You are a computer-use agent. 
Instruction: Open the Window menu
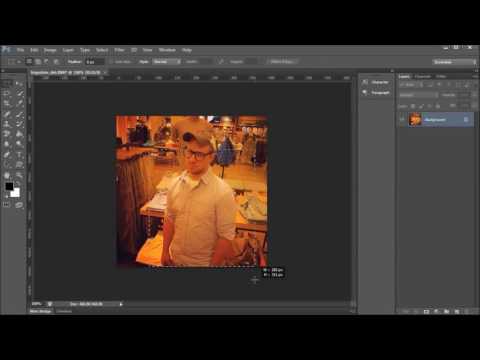pos(167,50)
